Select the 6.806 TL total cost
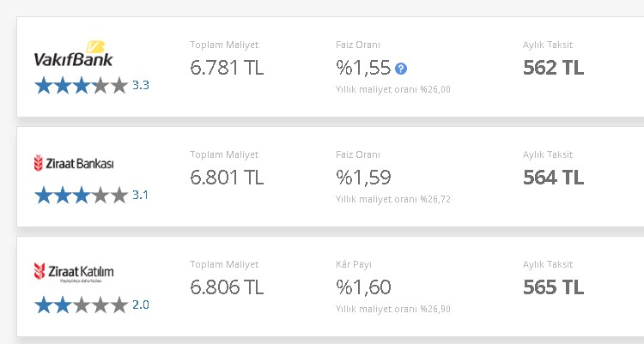This screenshot has width=644, height=344. point(227,287)
